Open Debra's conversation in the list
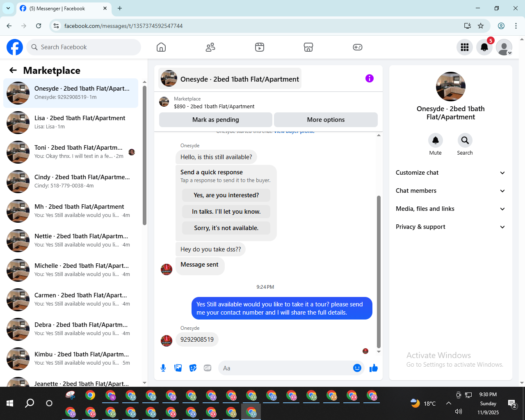 71,329
